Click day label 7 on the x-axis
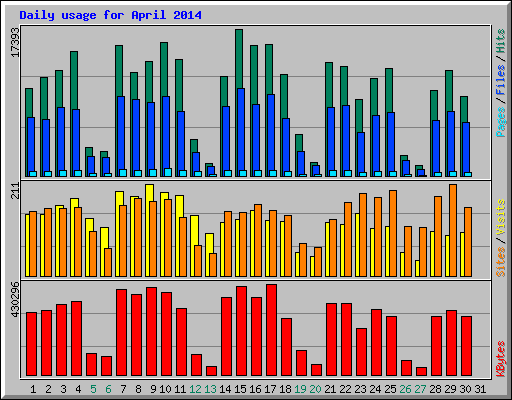Image resolution: width=512 pixels, height=400 pixels. point(123,389)
